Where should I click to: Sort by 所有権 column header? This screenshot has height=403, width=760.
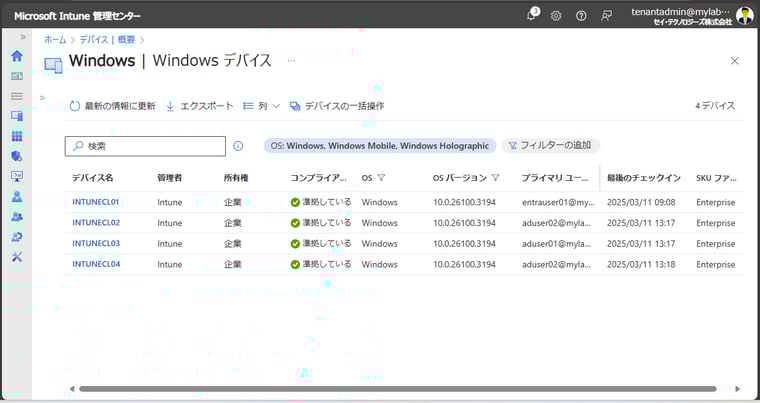(x=236, y=178)
